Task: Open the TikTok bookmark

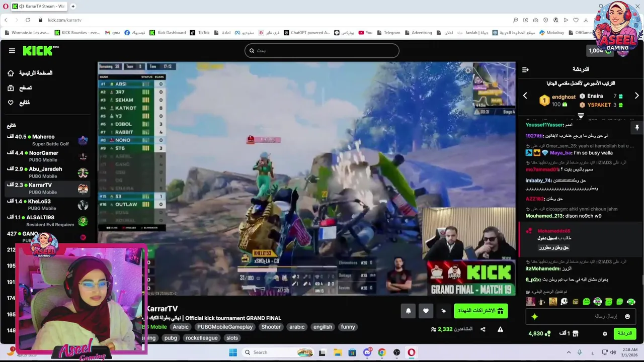Action: [200, 33]
